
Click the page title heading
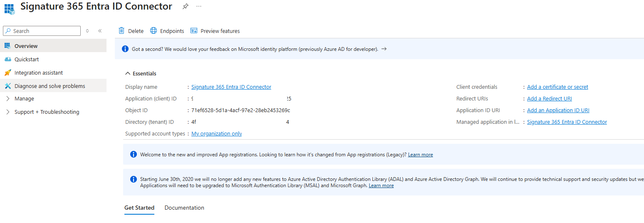coord(96,7)
